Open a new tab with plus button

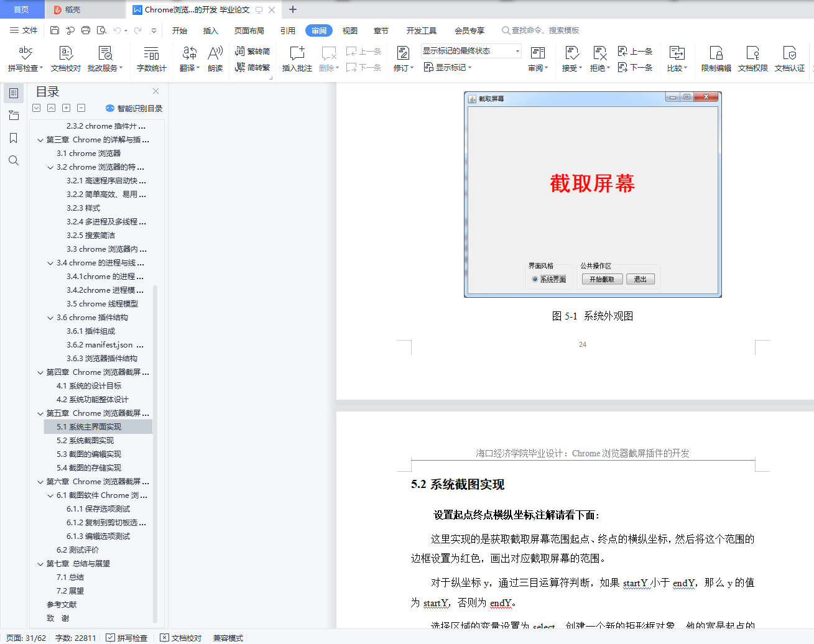click(293, 9)
